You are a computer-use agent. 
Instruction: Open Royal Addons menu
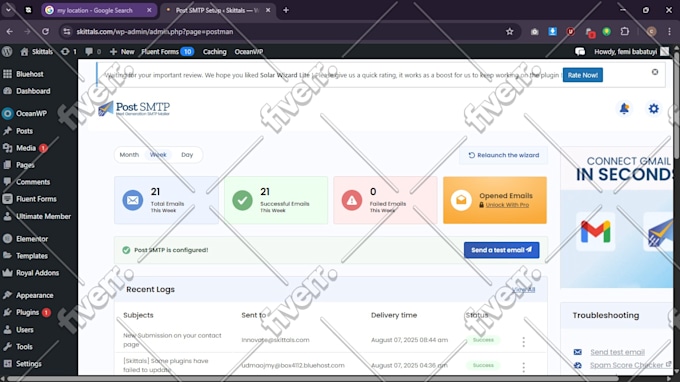37,273
